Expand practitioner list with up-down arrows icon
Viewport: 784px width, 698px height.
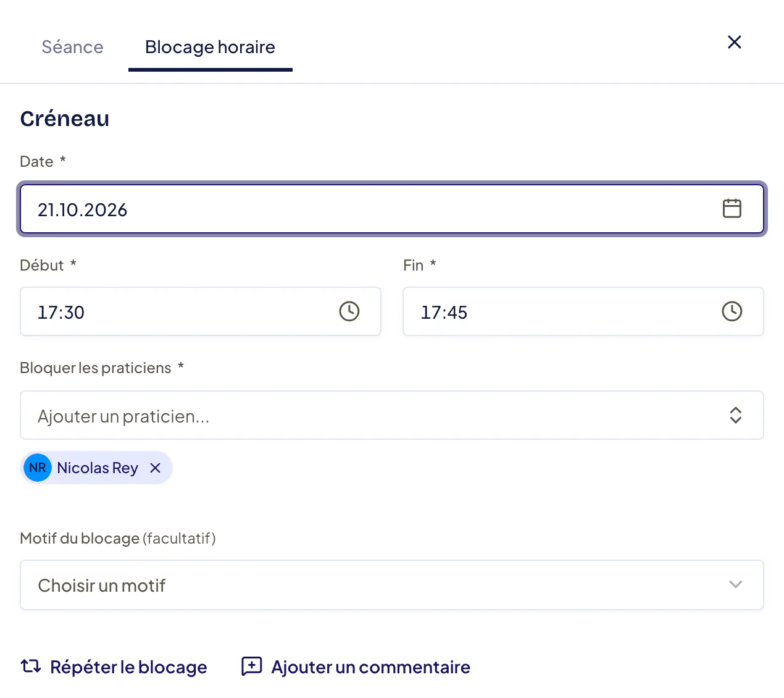point(735,415)
